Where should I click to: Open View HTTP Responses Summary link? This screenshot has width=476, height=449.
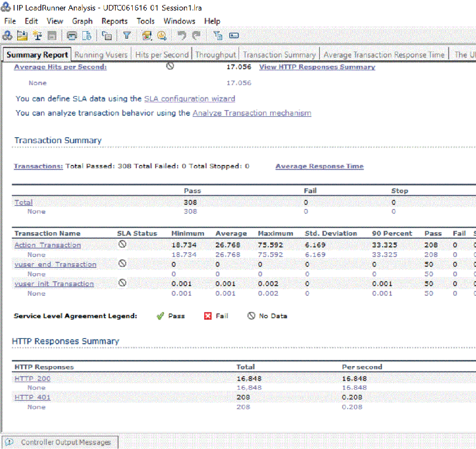(x=317, y=67)
